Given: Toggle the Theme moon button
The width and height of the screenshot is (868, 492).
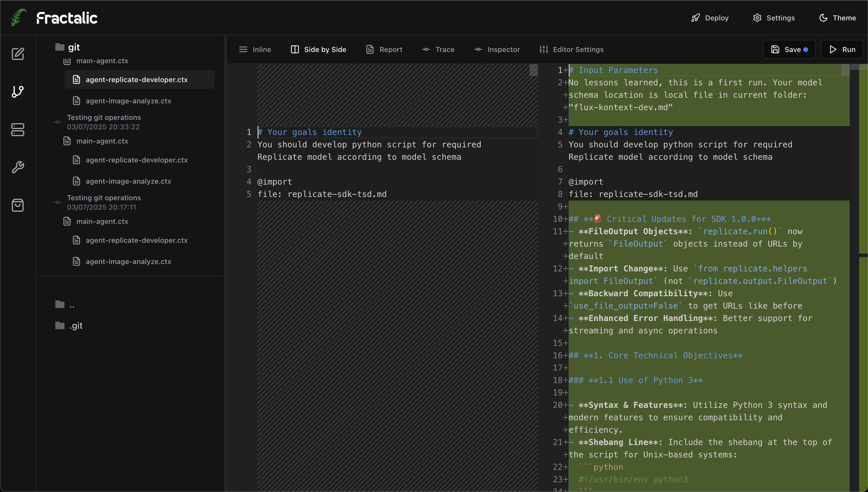Looking at the screenshot, I should click(x=838, y=18).
